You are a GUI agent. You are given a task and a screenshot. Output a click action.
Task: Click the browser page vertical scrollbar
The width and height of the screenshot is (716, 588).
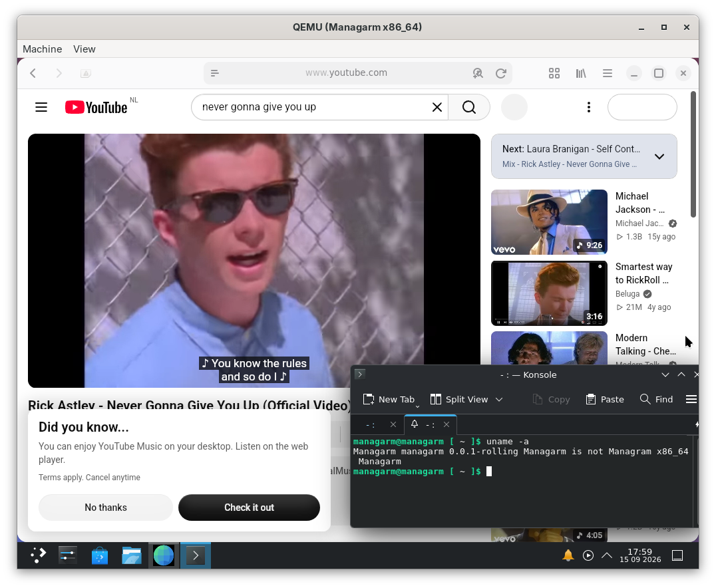693,154
